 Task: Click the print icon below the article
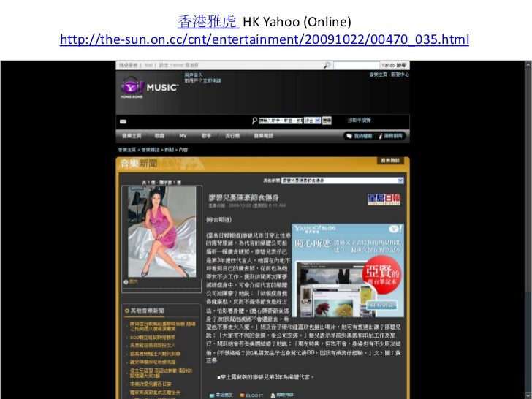pos(273,395)
